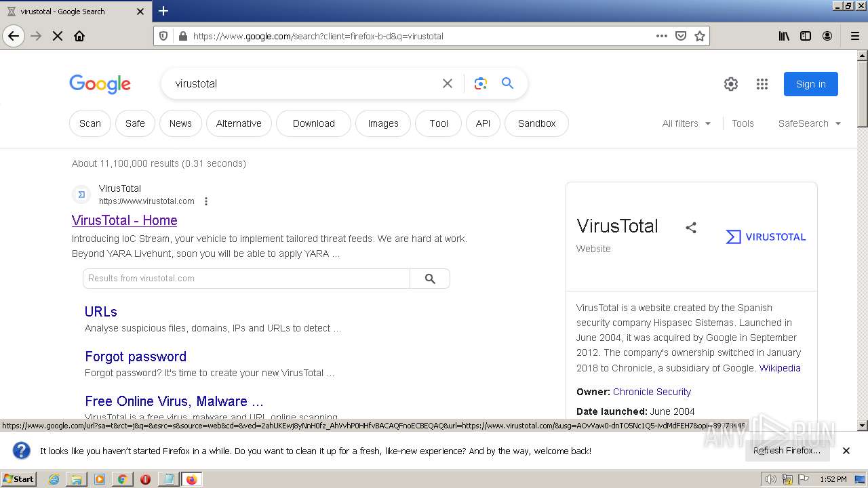Open the URLs sitelink
Screen dimensions: 868x488
coord(101,312)
